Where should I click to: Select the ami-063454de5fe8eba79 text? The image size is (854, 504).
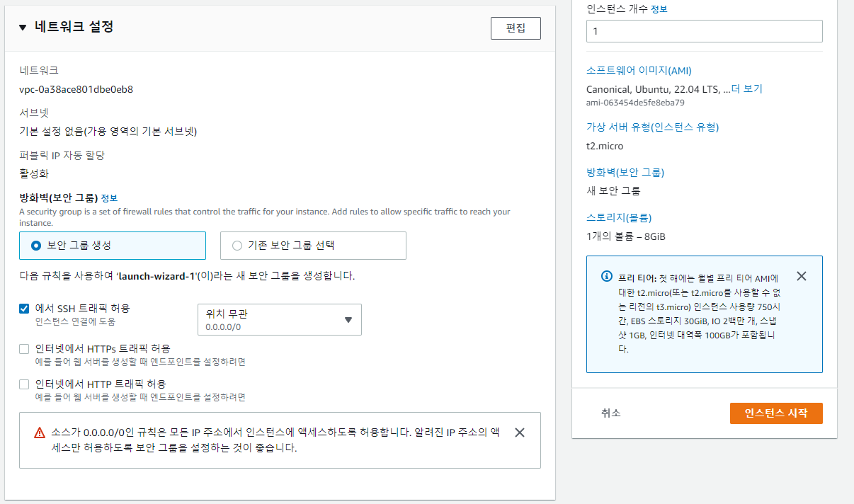635,103
